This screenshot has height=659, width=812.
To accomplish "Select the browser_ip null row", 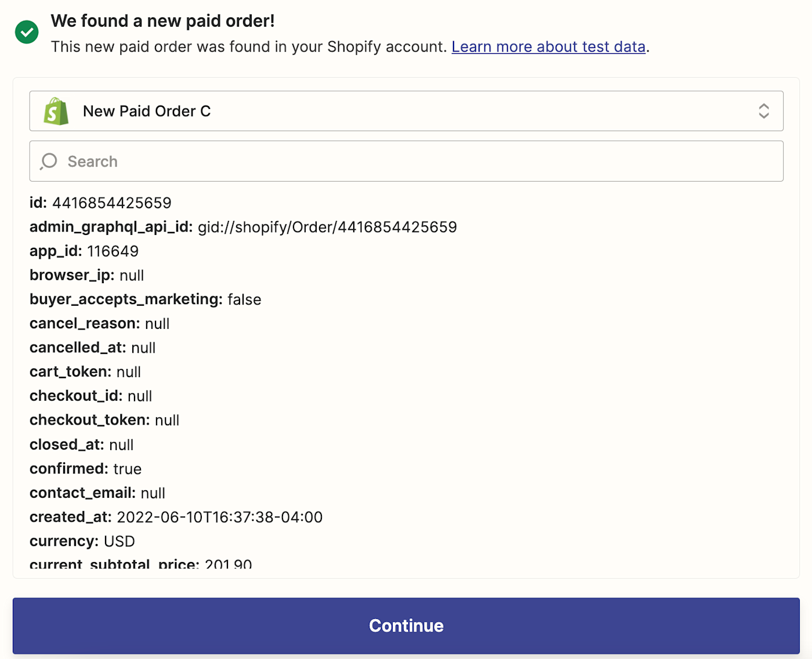I will (x=86, y=276).
